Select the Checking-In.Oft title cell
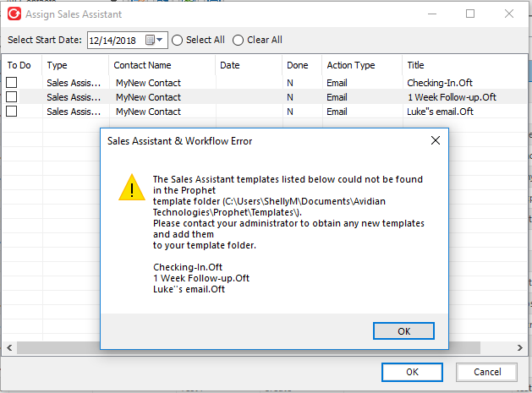 coord(440,83)
